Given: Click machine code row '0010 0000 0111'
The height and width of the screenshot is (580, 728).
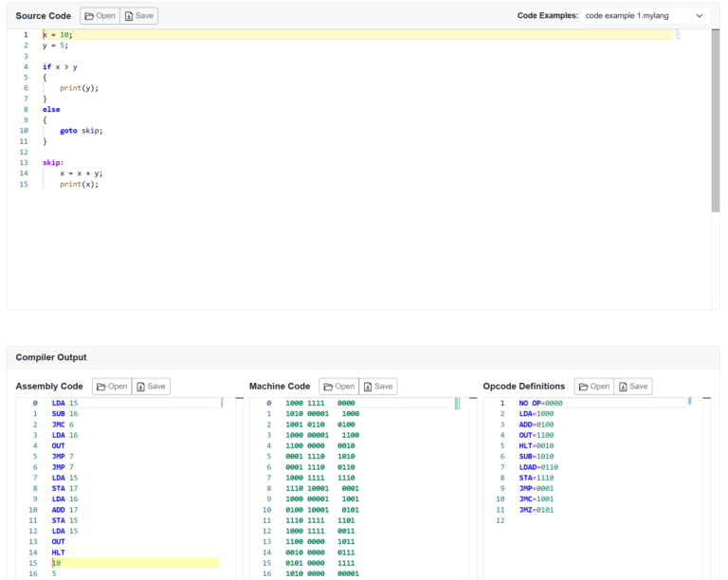Looking at the screenshot, I should pyautogui.click(x=320, y=553).
